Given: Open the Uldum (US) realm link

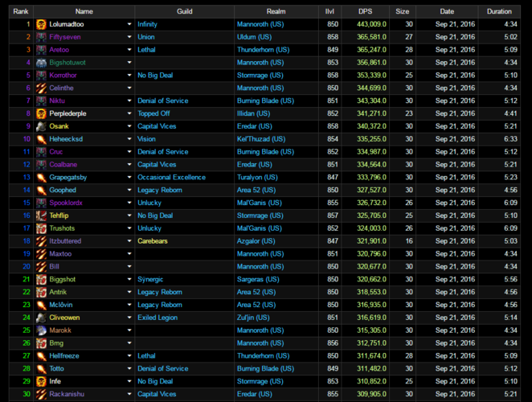Looking at the screenshot, I should pyautogui.click(x=254, y=37).
